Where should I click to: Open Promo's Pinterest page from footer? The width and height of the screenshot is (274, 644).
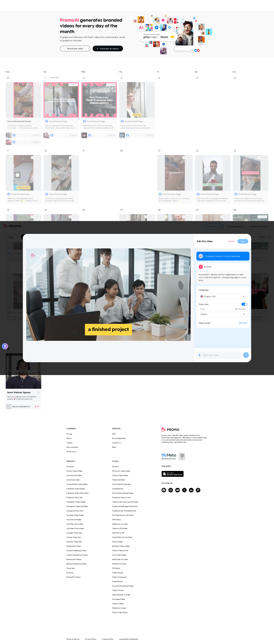(x=198, y=490)
